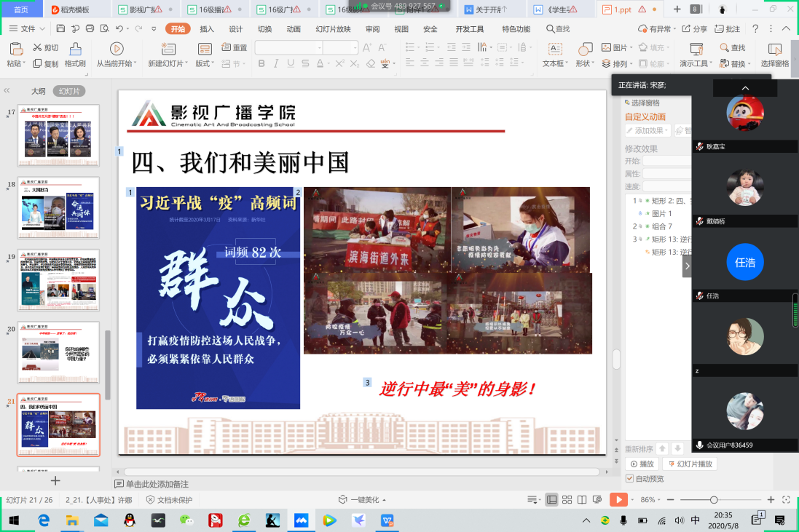Click the 分享 share button
Screen dimensions: 799x532
click(x=694, y=29)
